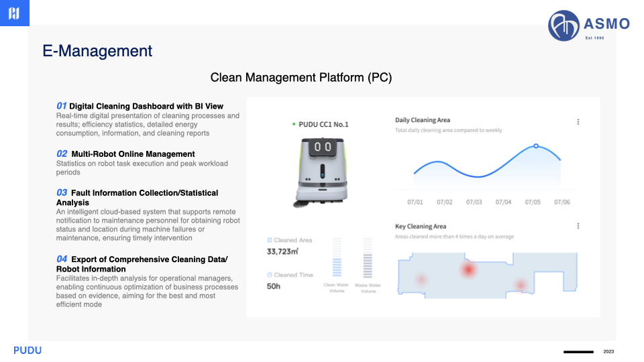Click the Key Cleaning Area title
Image resolution: width=644 pixels, height=362 pixels.
[421, 227]
